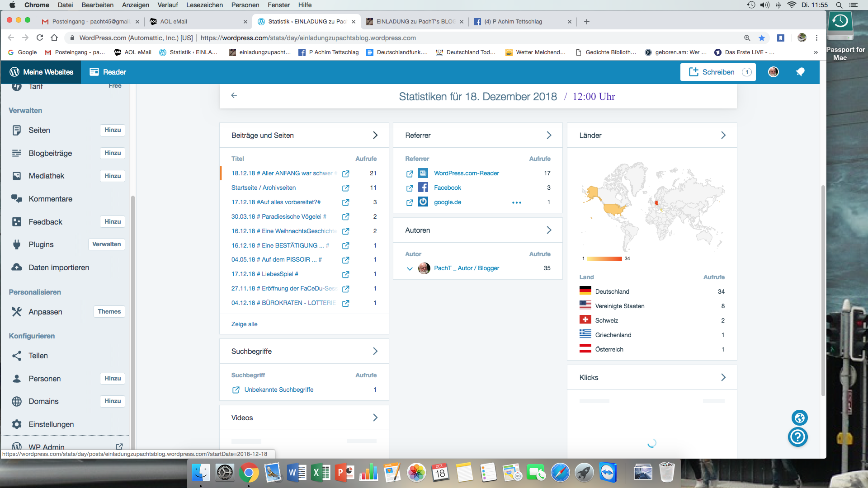Expand the Länder panel chevron
This screenshot has height=488, width=868.
coord(723,135)
